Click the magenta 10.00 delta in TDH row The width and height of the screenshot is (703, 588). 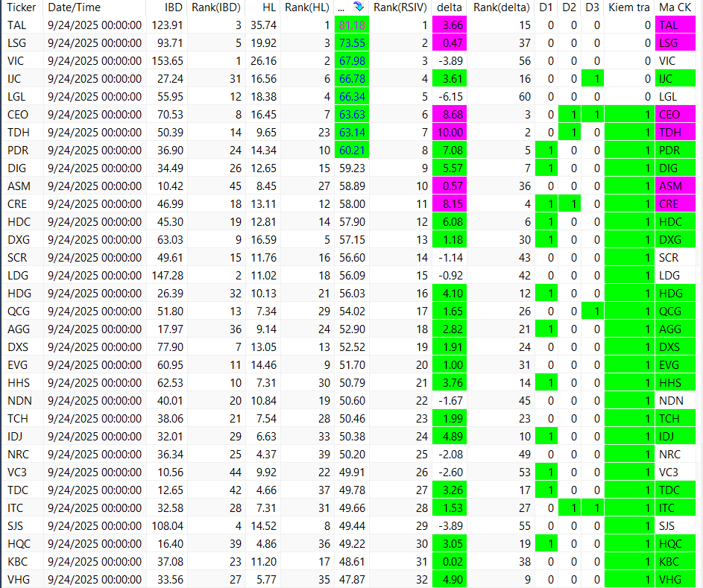coord(450,133)
